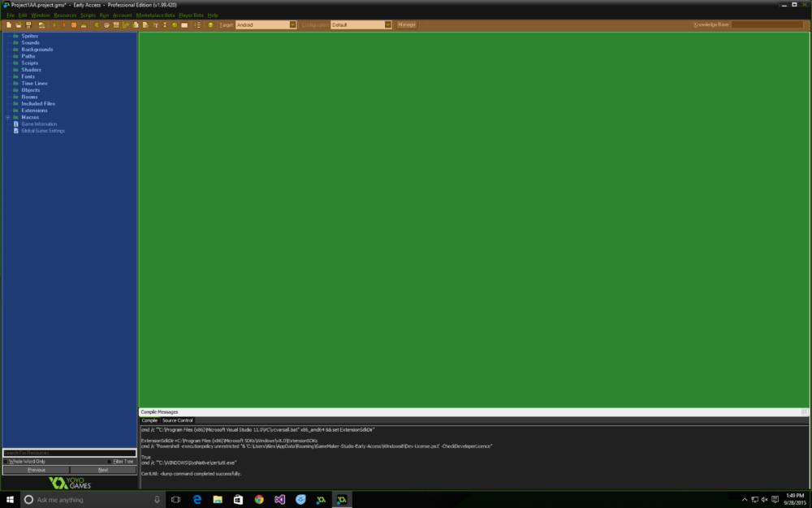Open the Create Script tool
This screenshot has width=812, height=508.
point(136,24)
